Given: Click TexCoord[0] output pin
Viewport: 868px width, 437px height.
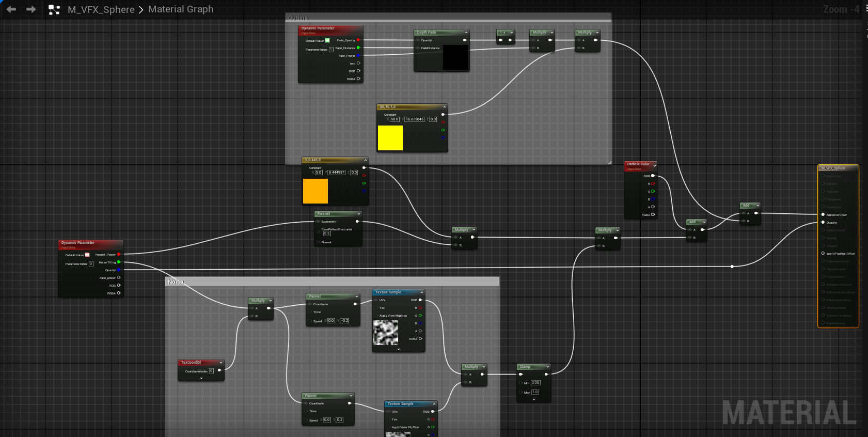Looking at the screenshot, I should pos(219,370).
